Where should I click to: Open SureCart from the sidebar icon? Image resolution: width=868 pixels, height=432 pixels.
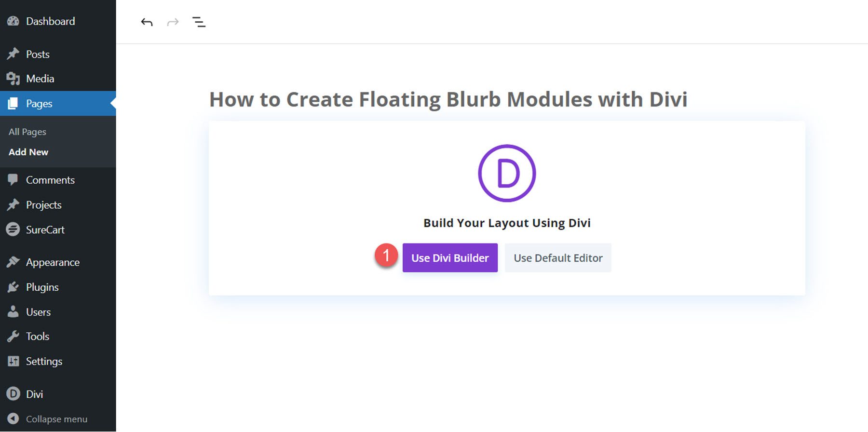pos(13,229)
